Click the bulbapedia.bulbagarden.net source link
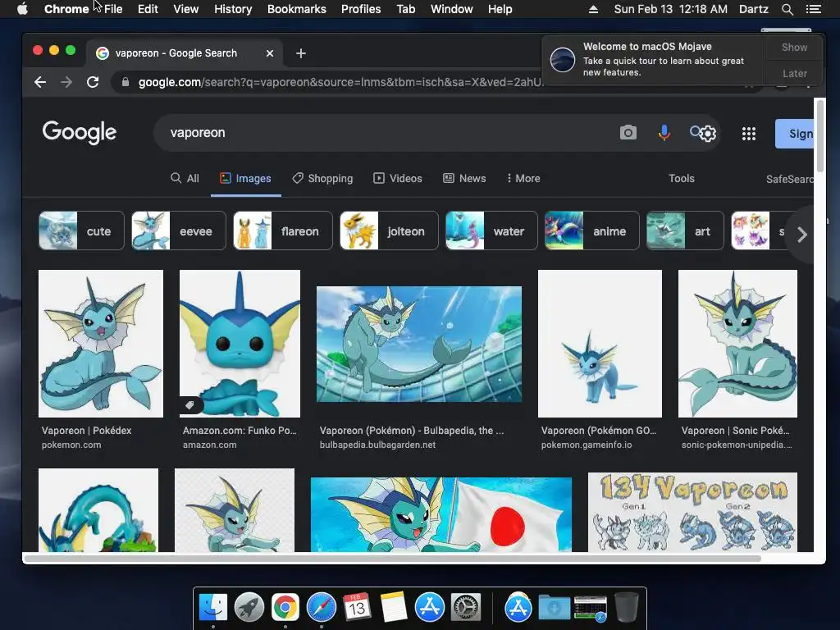Screen dimensions: 840x630 click(x=377, y=445)
